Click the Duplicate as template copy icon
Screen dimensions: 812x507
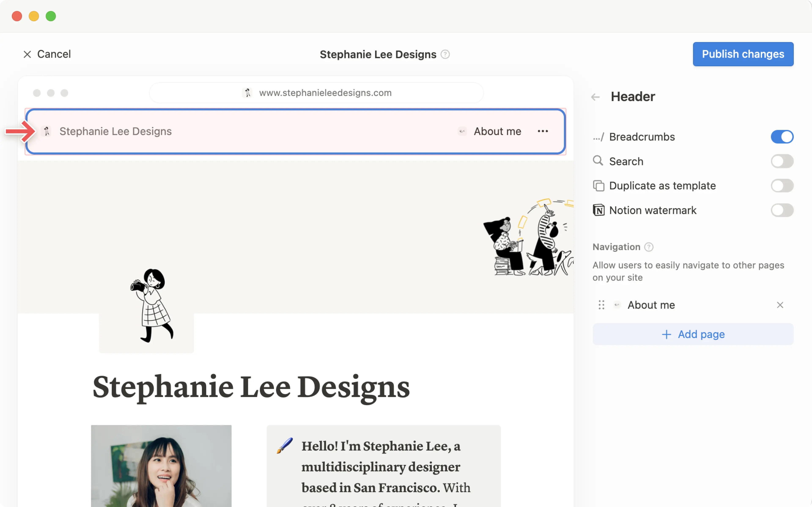point(599,185)
